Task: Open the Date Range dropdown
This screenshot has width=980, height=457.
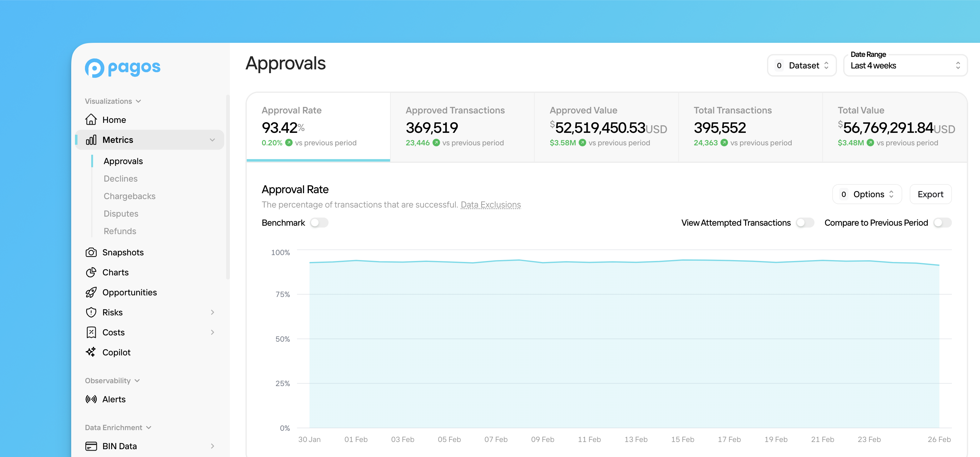Action: 905,66
